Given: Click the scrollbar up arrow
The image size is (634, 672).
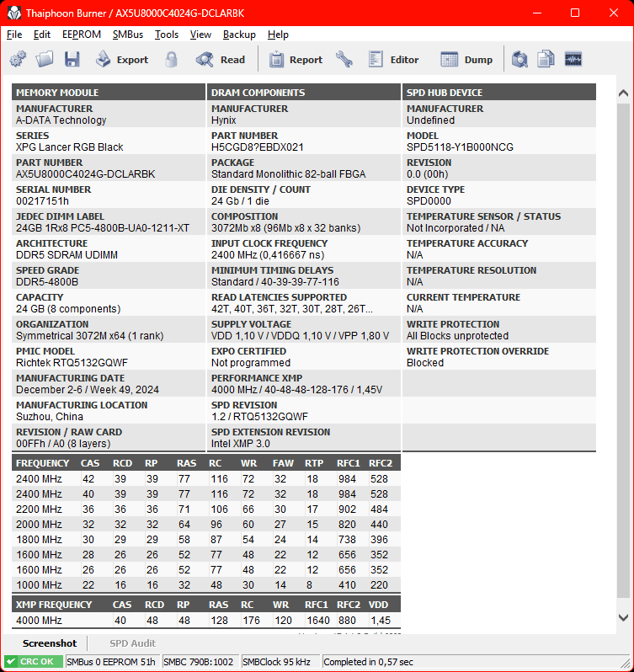Looking at the screenshot, I should (x=623, y=93).
